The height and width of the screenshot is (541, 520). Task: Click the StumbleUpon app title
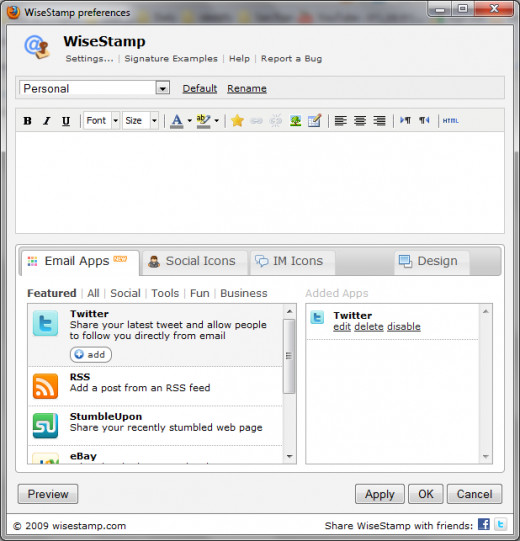(106, 416)
